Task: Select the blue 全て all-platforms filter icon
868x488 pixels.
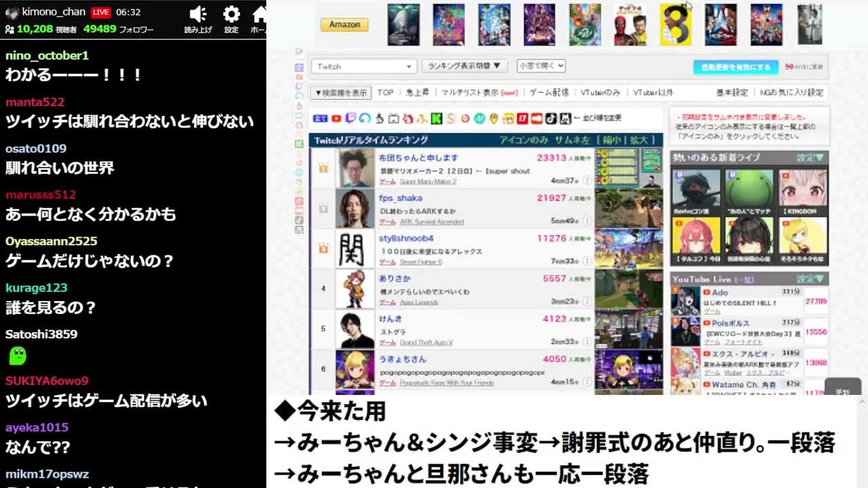Action: click(x=320, y=119)
